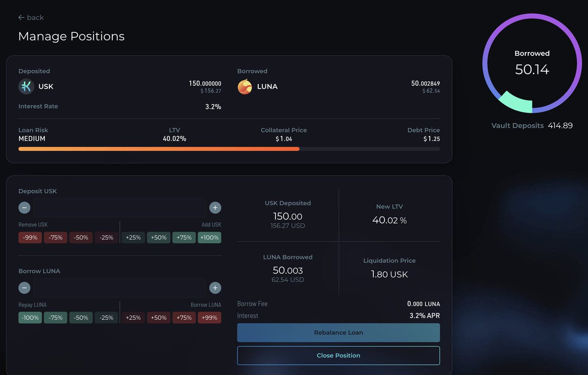Click the LUNA Borrowed 50.003 value
The height and width of the screenshot is (375, 588).
coord(288,271)
